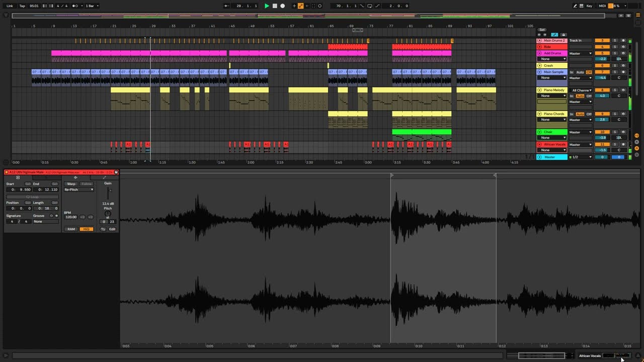Screen dimensions: 644x362
Task: Toggle the Key map mode switch
Action: [x=589, y=6]
